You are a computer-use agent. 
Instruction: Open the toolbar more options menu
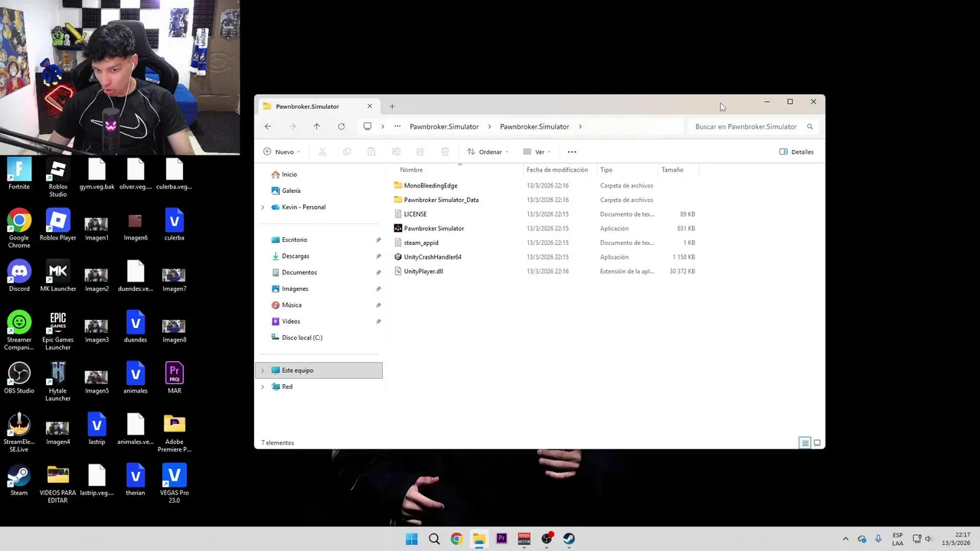point(572,152)
